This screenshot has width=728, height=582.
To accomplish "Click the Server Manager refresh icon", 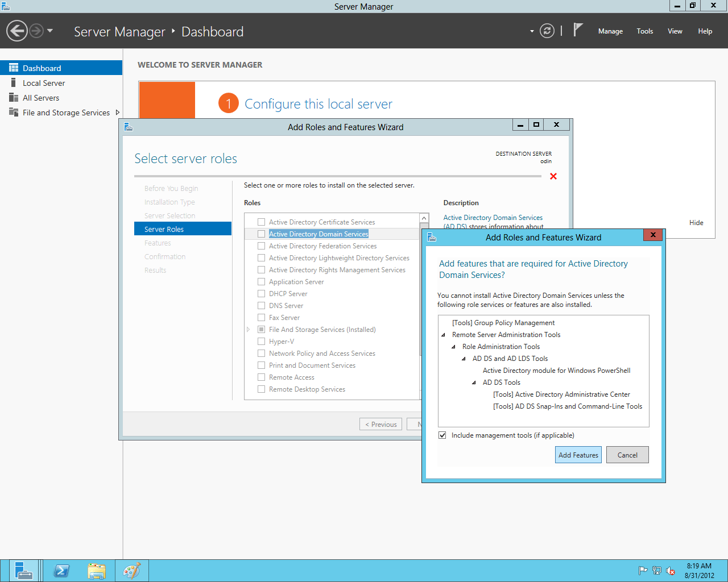I will 547,31.
